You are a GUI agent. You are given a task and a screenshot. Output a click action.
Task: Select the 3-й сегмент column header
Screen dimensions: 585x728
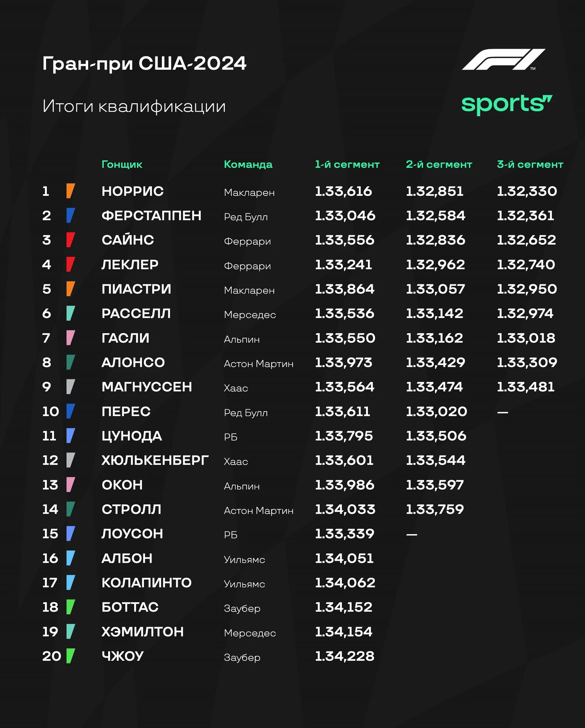pyautogui.click(x=530, y=165)
